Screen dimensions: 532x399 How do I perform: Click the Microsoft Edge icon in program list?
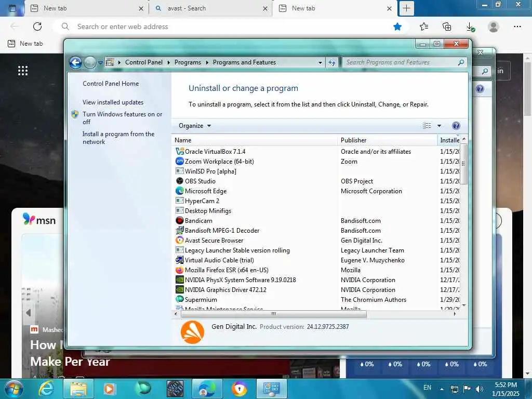coord(179,191)
